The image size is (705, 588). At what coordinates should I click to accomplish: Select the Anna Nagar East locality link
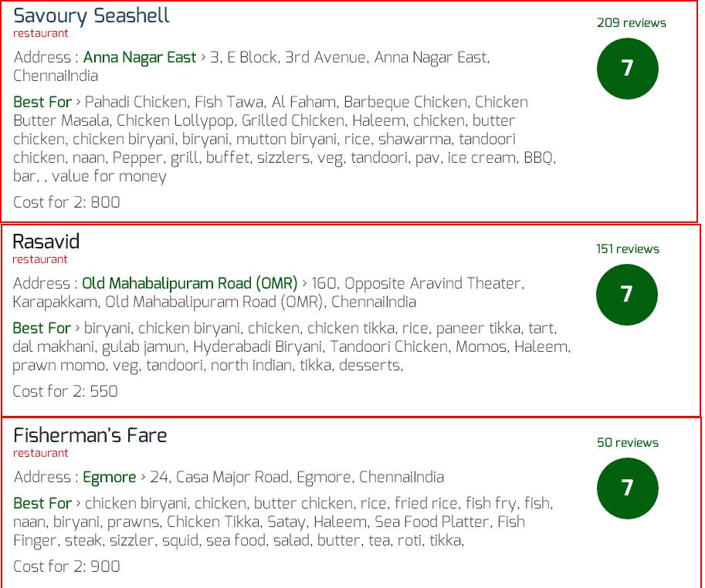[140, 58]
